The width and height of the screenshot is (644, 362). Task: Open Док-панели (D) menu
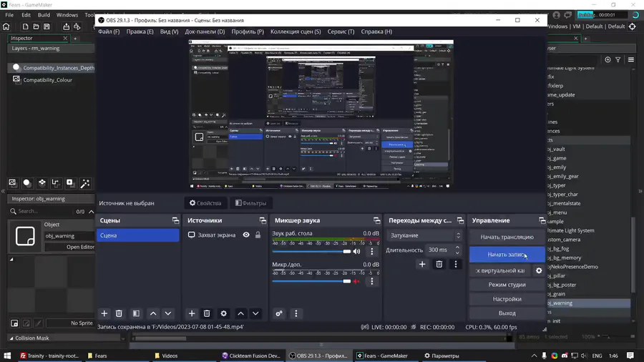pyautogui.click(x=205, y=31)
